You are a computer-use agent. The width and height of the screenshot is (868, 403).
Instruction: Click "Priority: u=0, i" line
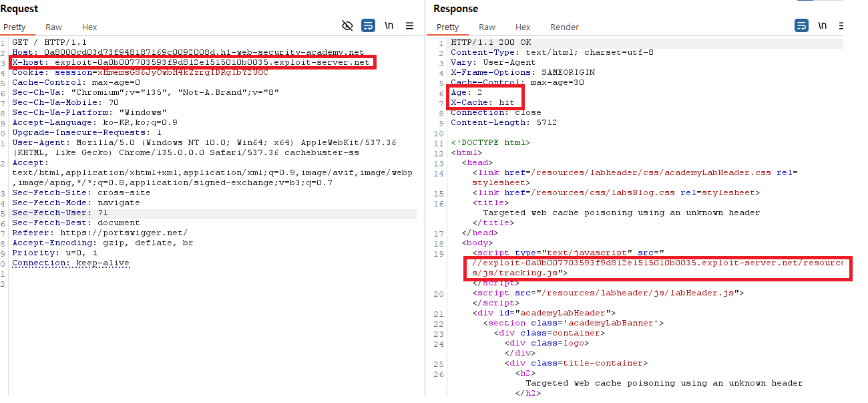55,253
